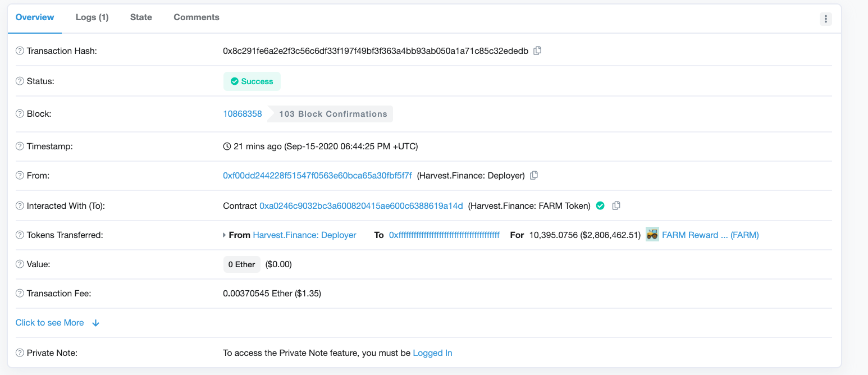Screen dimensions: 868x375
Task: Click the (Harvest.Finance: FARM Token) label text
Action: [529, 206]
